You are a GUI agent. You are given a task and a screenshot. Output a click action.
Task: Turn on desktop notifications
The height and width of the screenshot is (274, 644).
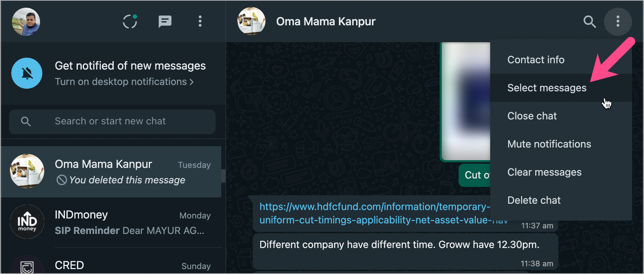click(124, 82)
